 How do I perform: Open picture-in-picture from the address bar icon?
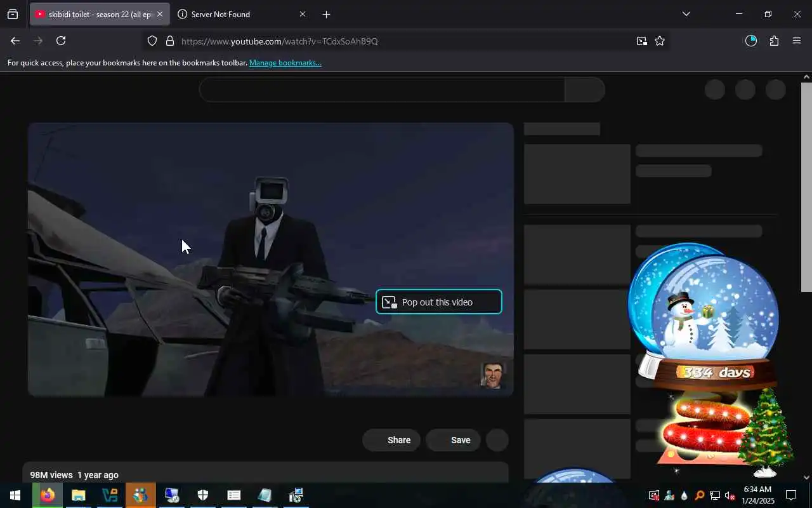click(642, 41)
